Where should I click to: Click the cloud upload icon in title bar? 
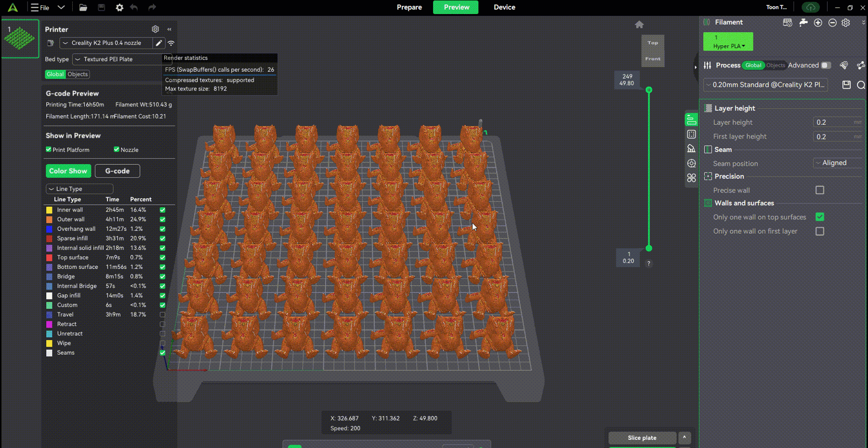811,7
